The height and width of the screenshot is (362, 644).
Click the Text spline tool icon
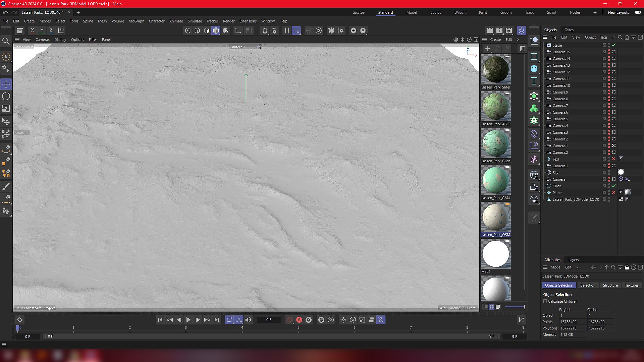tap(534, 81)
